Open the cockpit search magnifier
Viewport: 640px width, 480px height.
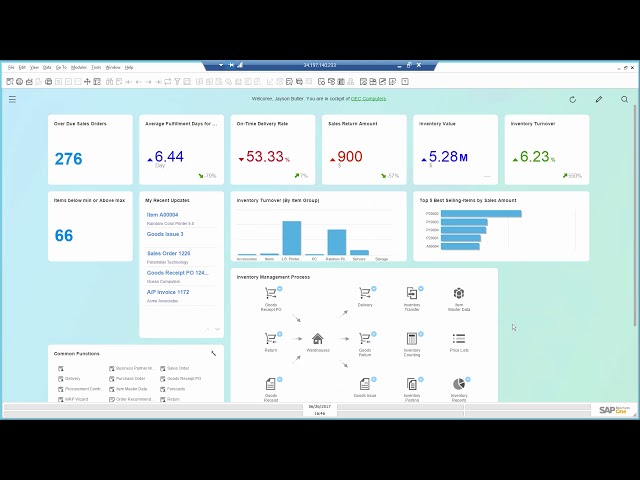[x=624, y=99]
